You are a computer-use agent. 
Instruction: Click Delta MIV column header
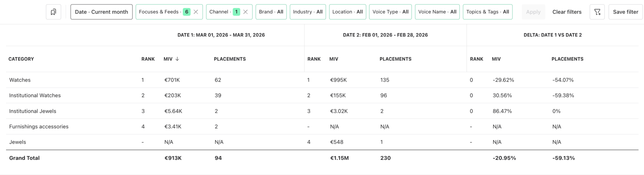click(x=496, y=59)
